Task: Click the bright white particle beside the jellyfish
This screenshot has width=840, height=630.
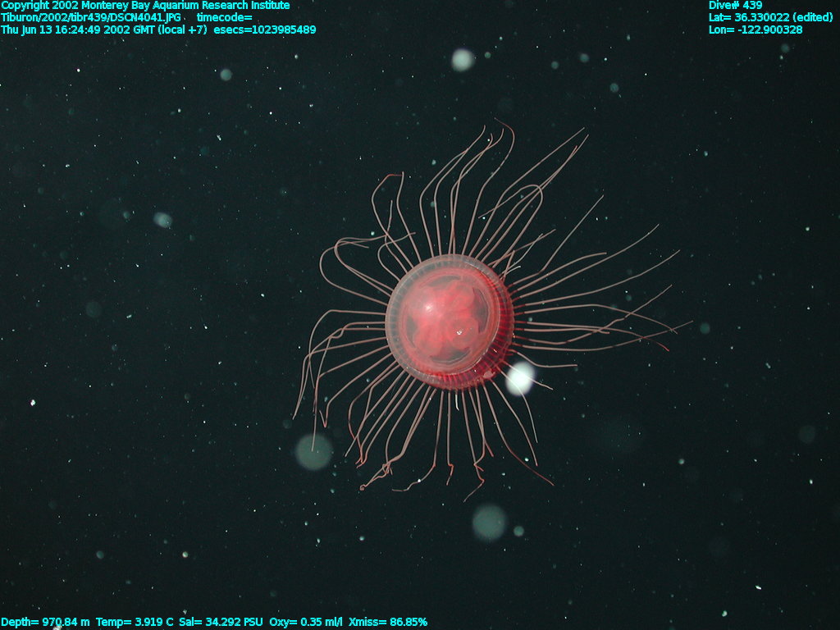Action: point(519,378)
